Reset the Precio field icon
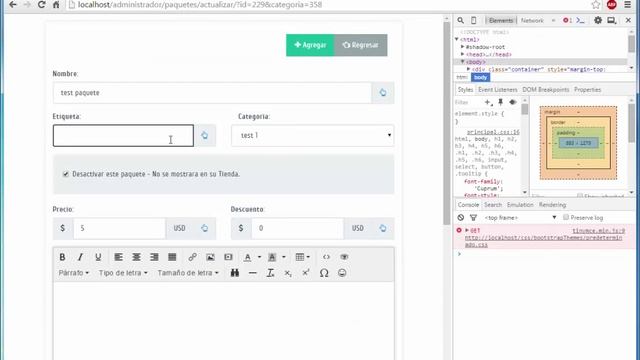The width and height of the screenshot is (640, 360). 204,228
